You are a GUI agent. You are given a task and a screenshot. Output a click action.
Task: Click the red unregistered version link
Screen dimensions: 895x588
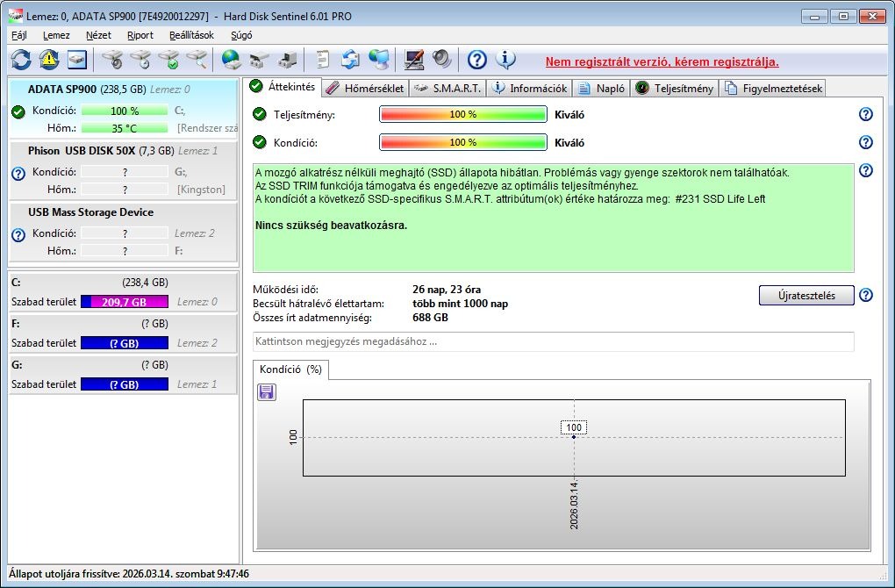tap(662, 61)
